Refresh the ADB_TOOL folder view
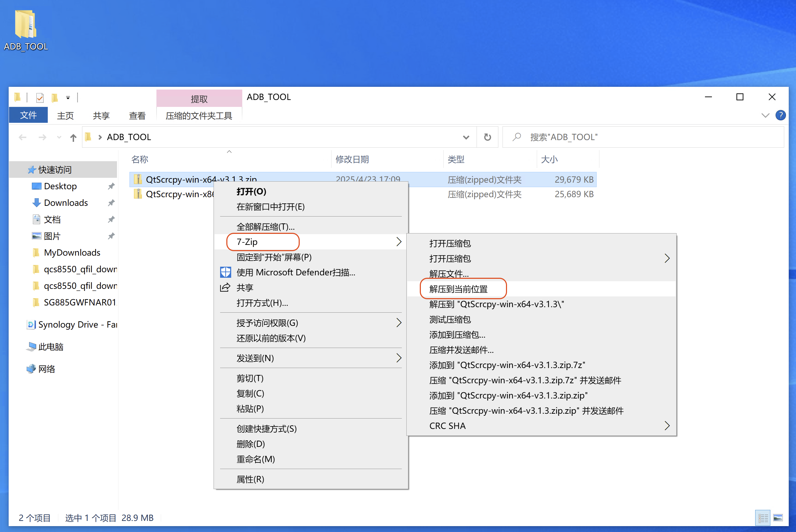The height and width of the screenshot is (532, 796). click(x=487, y=137)
